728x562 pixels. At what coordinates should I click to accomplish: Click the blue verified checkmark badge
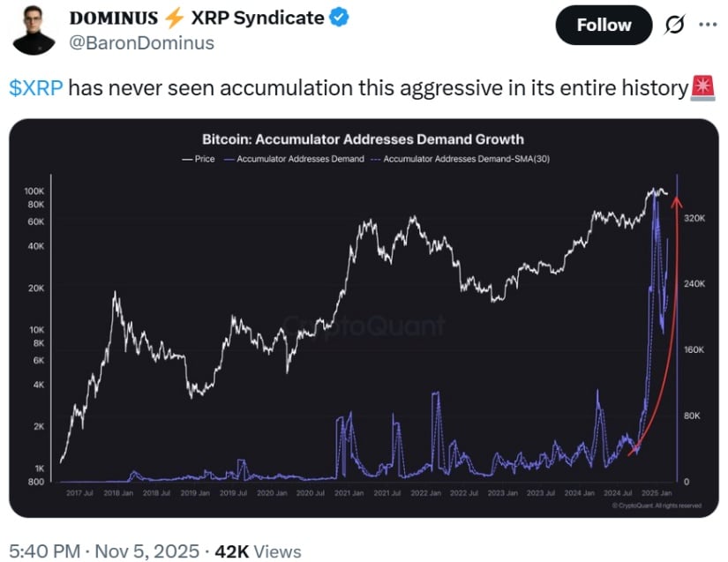pos(340,18)
